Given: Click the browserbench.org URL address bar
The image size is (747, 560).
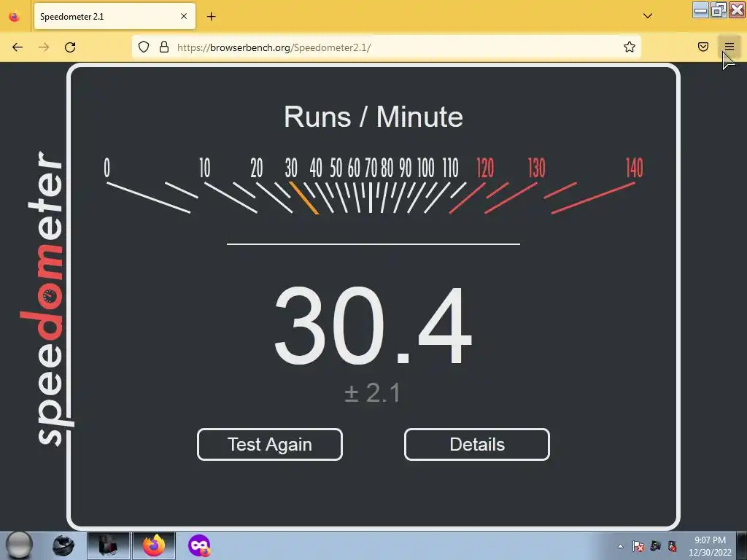Looking at the screenshot, I should (x=386, y=47).
